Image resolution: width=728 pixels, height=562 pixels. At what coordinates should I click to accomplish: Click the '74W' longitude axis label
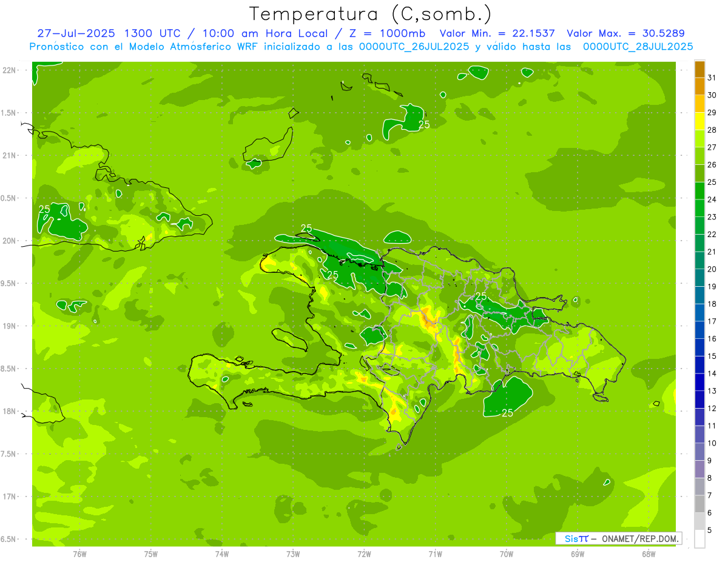point(222,554)
